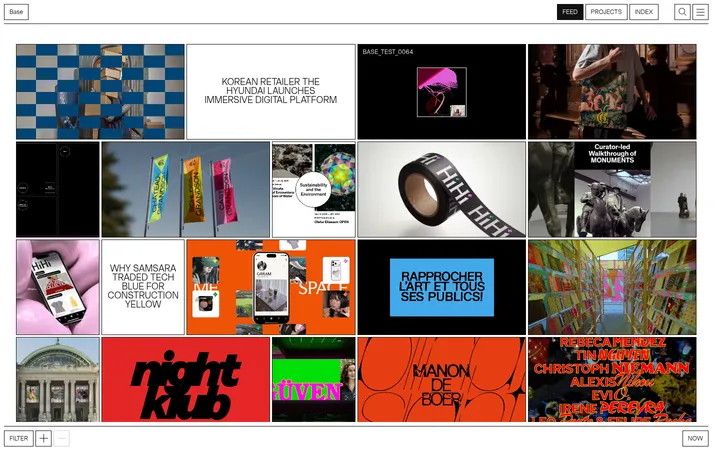Screen dimensions: 720x450
Task: Open the HiHi tape roll tile
Action: (x=442, y=189)
